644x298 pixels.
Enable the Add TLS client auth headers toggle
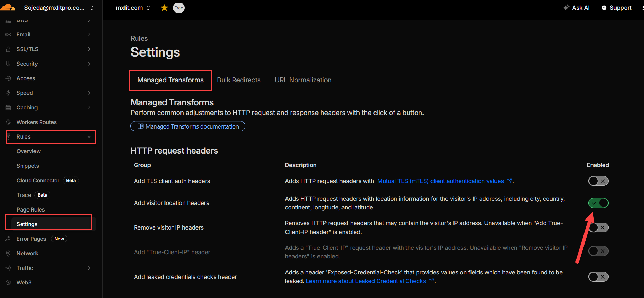(598, 181)
